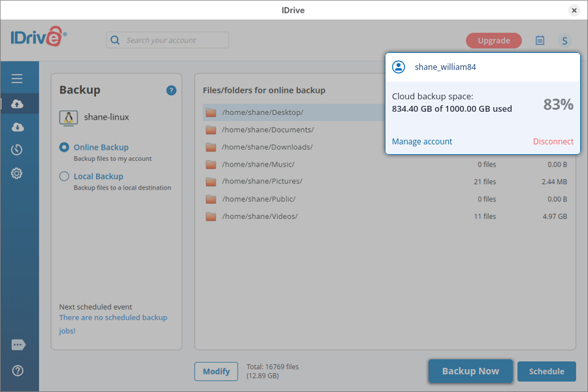Screen dimensions: 588x392
Task: Click the 11 files count for Videos
Action: click(x=485, y=216)
